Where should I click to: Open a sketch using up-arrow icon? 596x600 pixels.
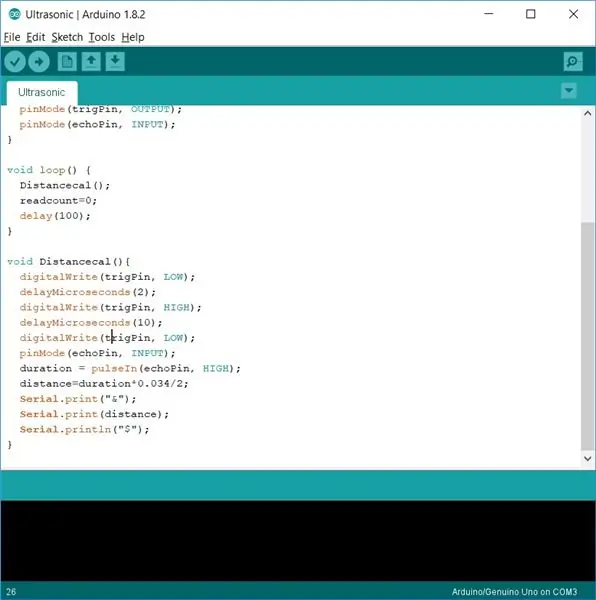click(91, 61)
